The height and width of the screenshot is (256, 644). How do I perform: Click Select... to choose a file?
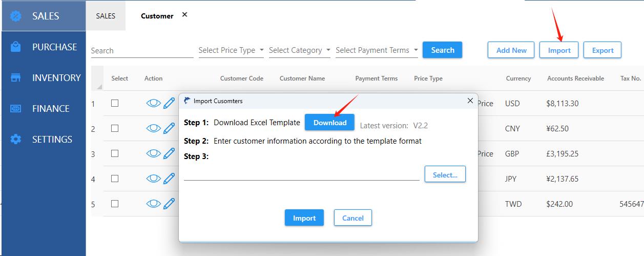coord(445,174)
